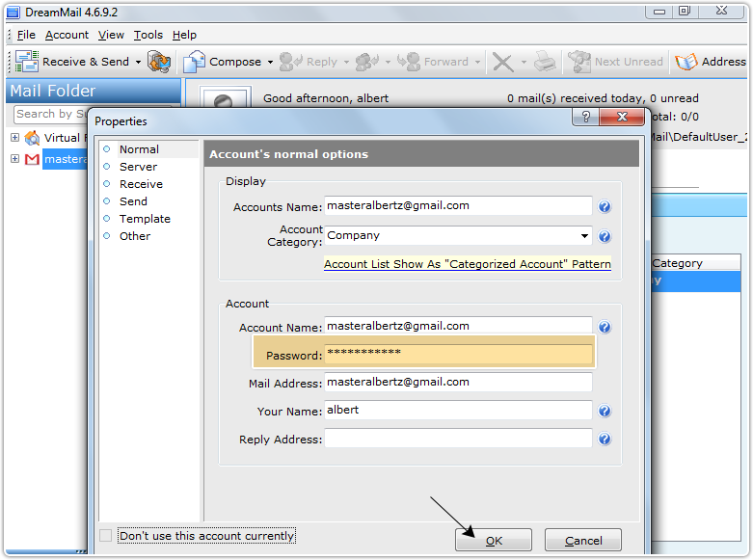Click the Print toolbar icon

(545, 62)
